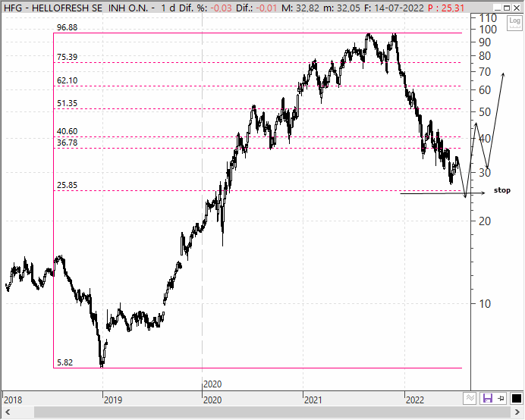Maximize the HFG chart window
Image resolution: width=525 pixels, height=420 pixels.
(507, 8)
